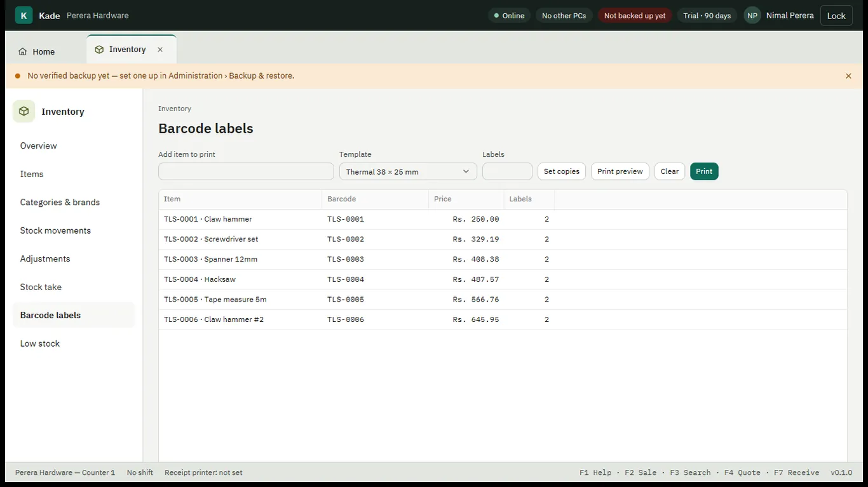Focus the Add item to print field
Image resolution: width=868 pixels, height=487 pixels.
246,171
